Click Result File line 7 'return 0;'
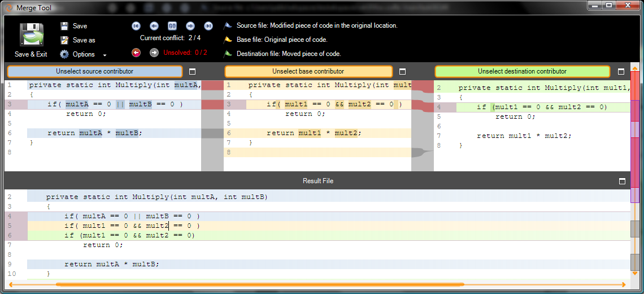The image size is (644, 294). tap(103, 245)
